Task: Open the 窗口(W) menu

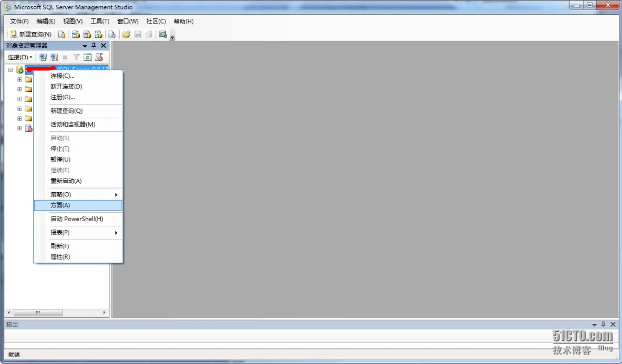Action: pos(128,22)
